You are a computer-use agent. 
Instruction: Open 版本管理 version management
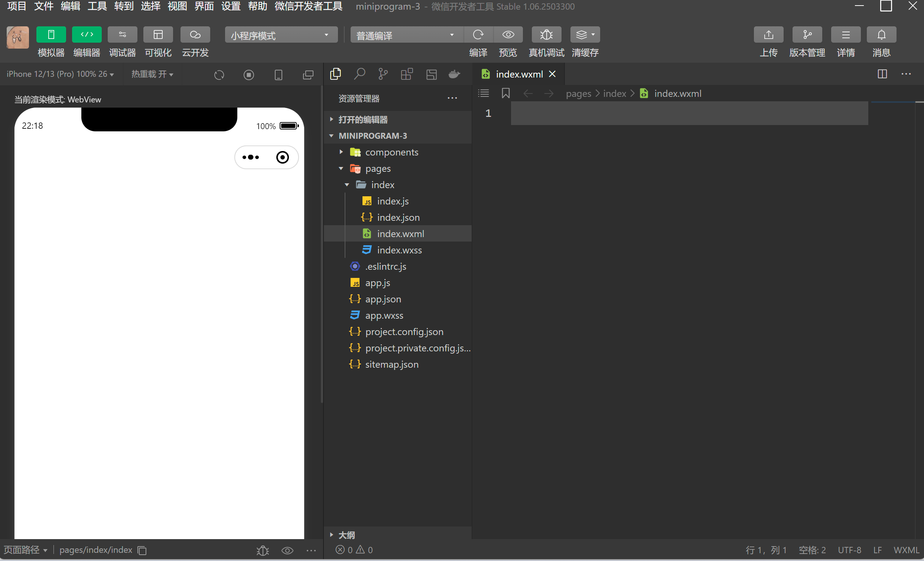(807, 35)
